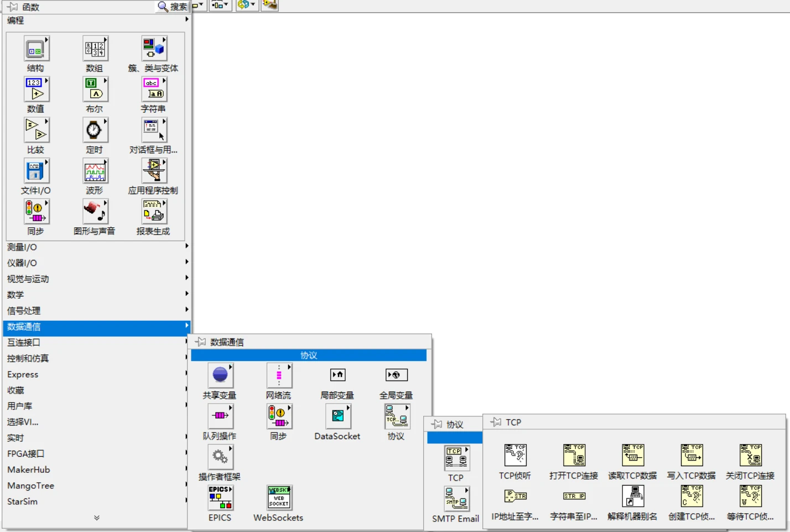
Task: Open the 对话框与用户界面 palette icon
Action: pos(154,131)
